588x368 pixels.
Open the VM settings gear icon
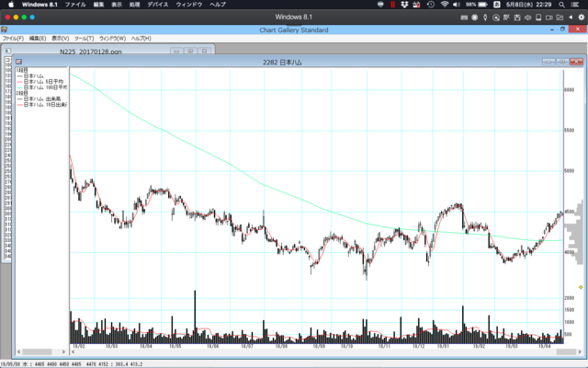point(582,17)
